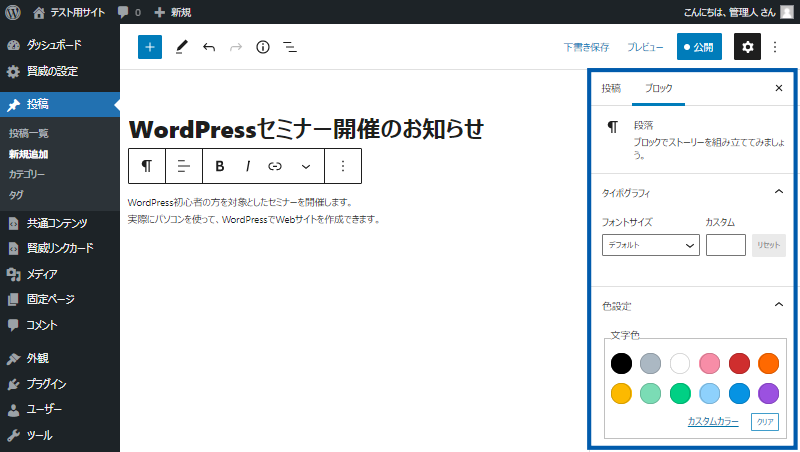Click the リセット font size button
The image size is (800, 452).
pyautogui.click(x=768, y=245)
